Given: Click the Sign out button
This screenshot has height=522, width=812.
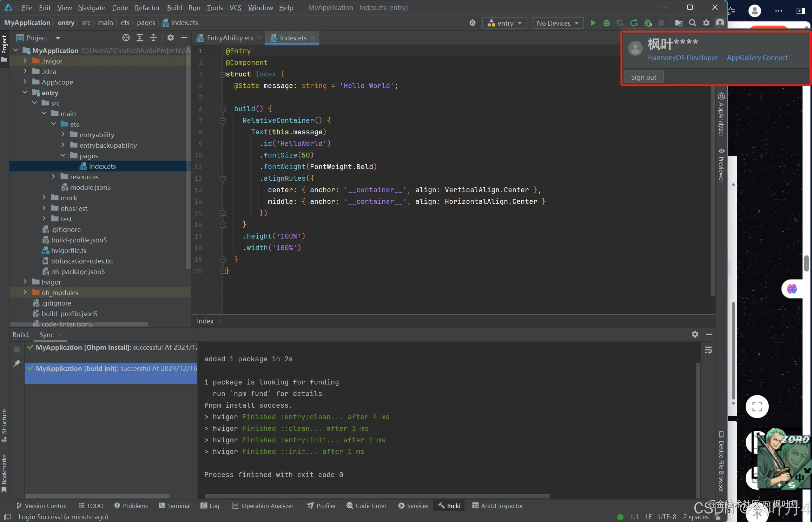Looking at the screenshot, I should 643,77.
